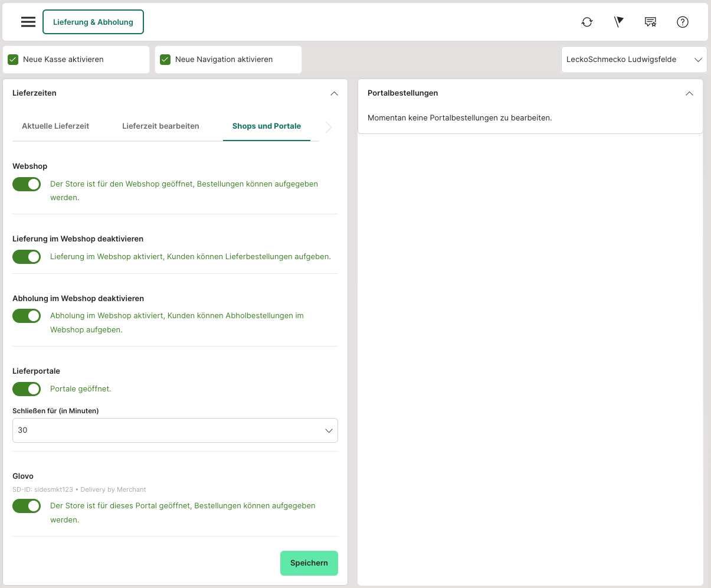Open the feedback chat star icon
The image size is (711, 588).
pyautogui.click(x=650, y=22)
